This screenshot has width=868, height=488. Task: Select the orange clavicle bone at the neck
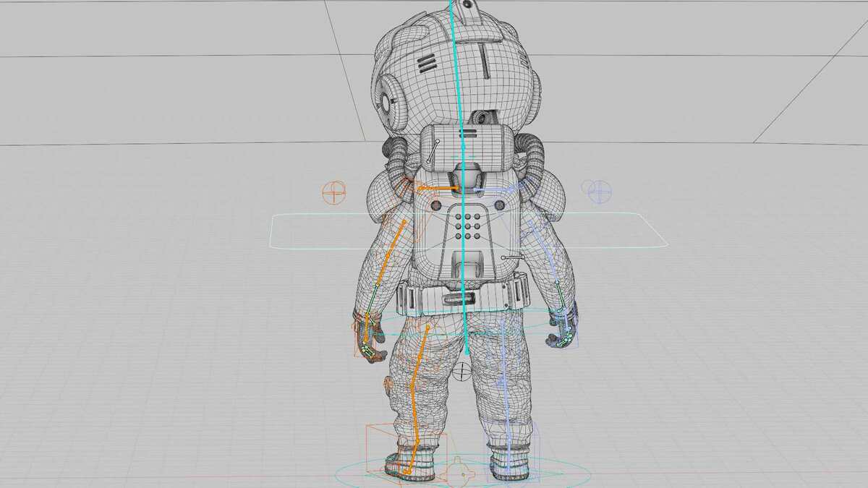coord(438,189)
